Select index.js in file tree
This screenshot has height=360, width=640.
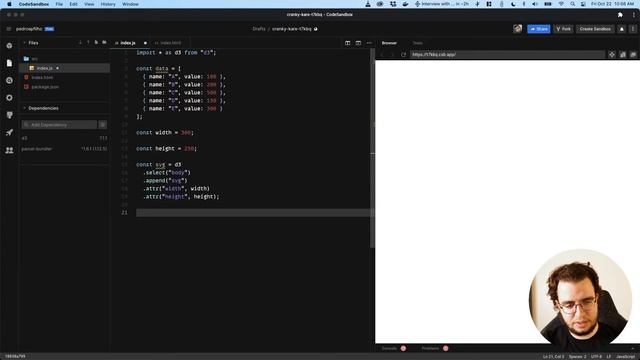tap(44, 68)
